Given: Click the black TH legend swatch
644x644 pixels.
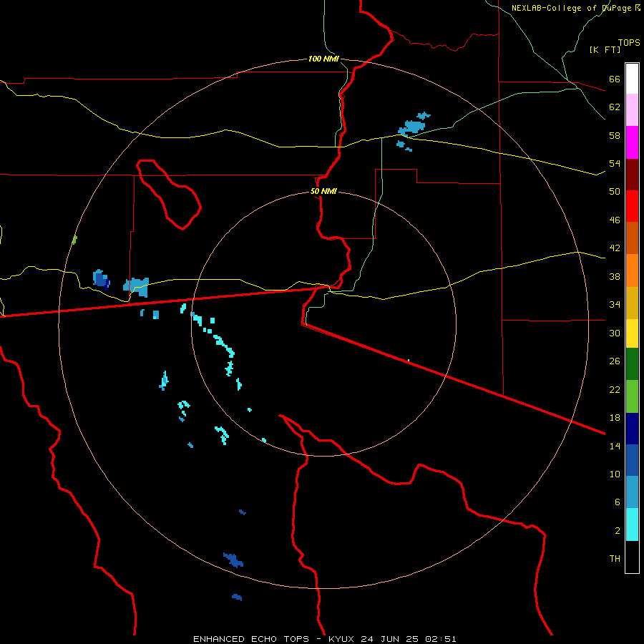Looking at the screenshot, I should pyautogui.click(x=632, y=557).
